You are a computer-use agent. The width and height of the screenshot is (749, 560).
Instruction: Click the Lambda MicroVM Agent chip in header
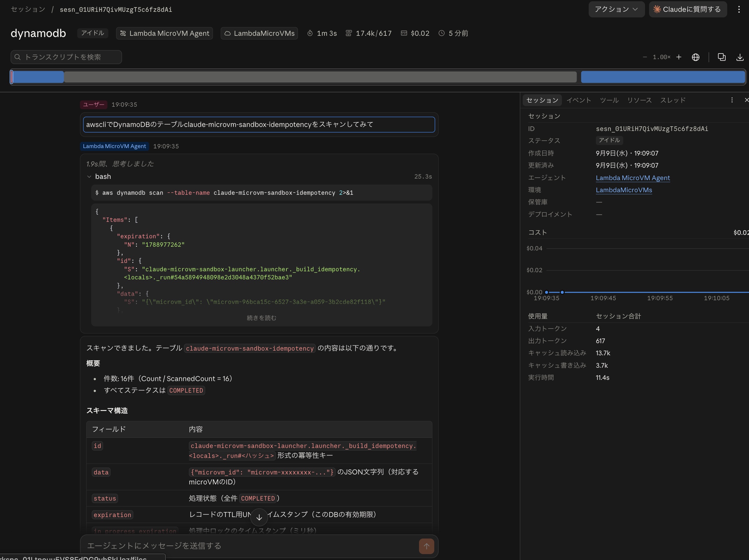[x=165, y=33]
